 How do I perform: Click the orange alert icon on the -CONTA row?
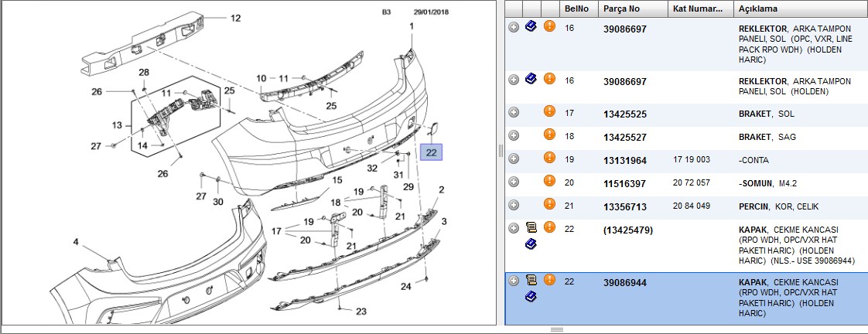[549, 158]
